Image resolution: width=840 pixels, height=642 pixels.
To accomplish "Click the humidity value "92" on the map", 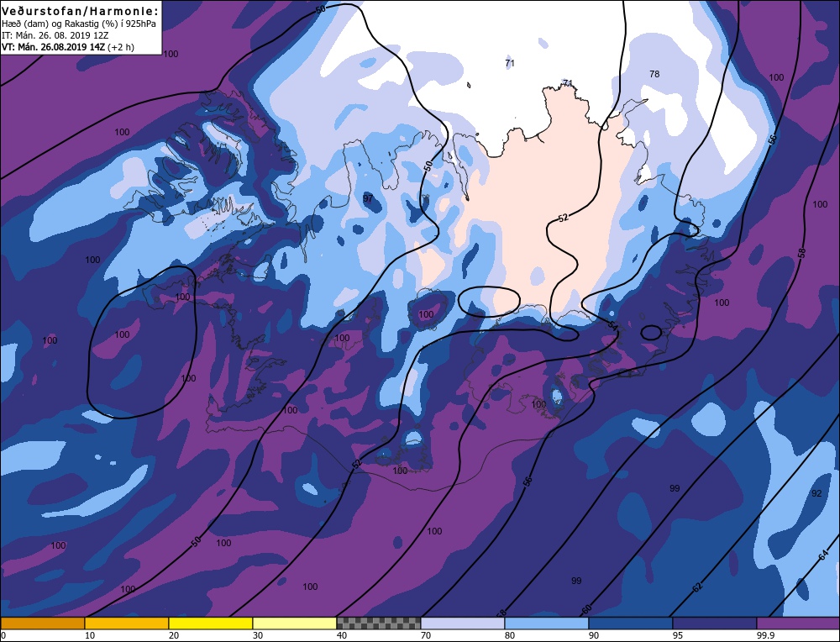I will coord(816,493).
